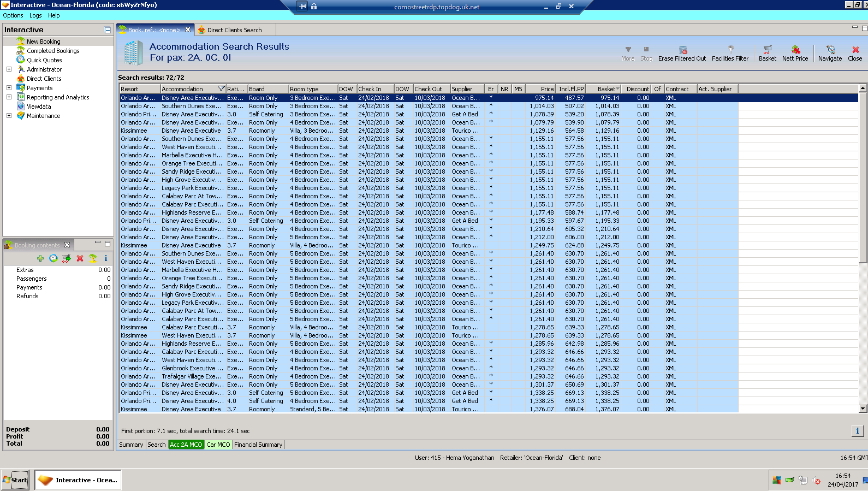The width and height of the screenshot is (868, 491).
Task: Sort results by the Check In column header
Action: pyautogui.click(x=376, y=89)
